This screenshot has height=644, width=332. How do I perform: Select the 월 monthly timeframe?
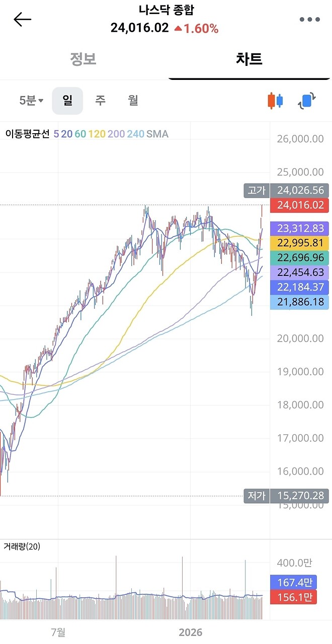[x=132, y=101]
